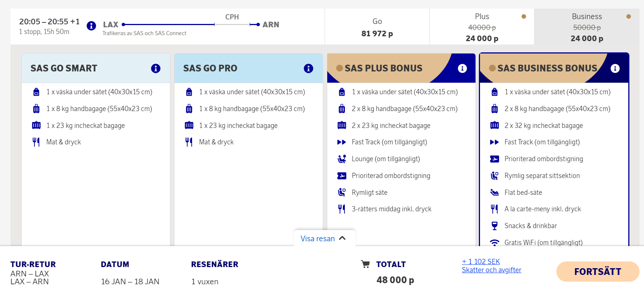Click the WiFi icon in SAS Business Bonus
Viewport: 644px width, 291px height.
click(494, 242)
